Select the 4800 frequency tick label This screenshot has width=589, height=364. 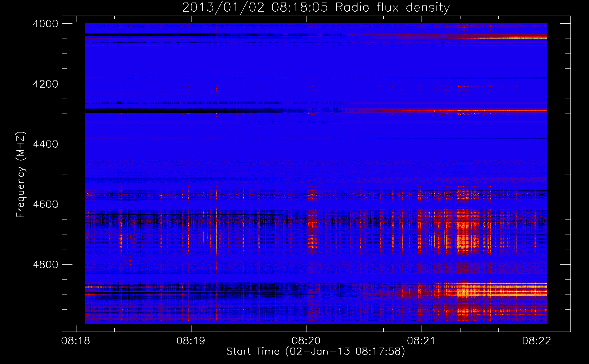pyautogui.click(x=46, y=265)
